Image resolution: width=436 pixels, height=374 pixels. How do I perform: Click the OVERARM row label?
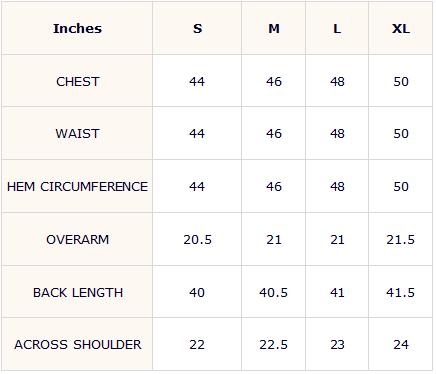[x=77, y=239]
